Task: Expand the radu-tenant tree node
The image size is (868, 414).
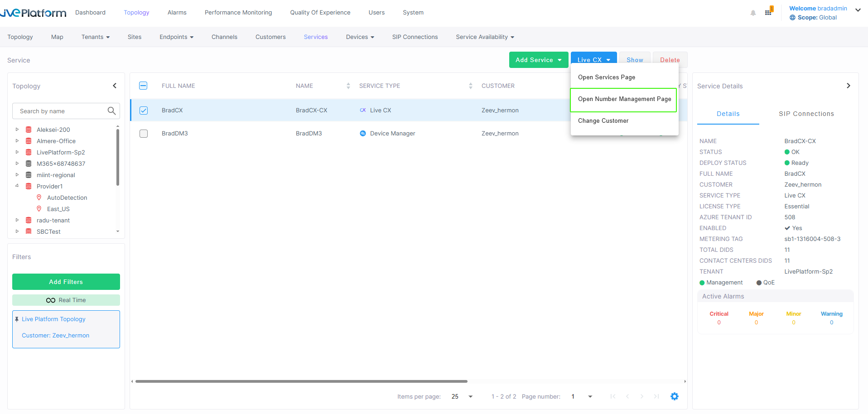Action: tap(17, 220)
